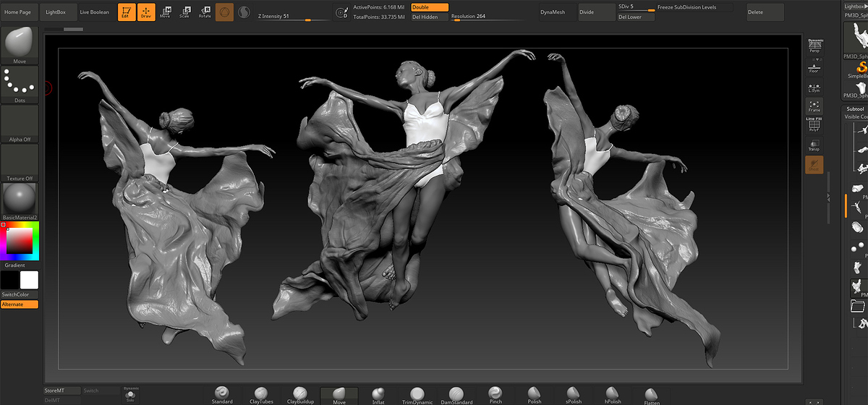The image size is (868, 405).
Task: Open the current brush picker thumbnail
Action: tap(20, 45)
